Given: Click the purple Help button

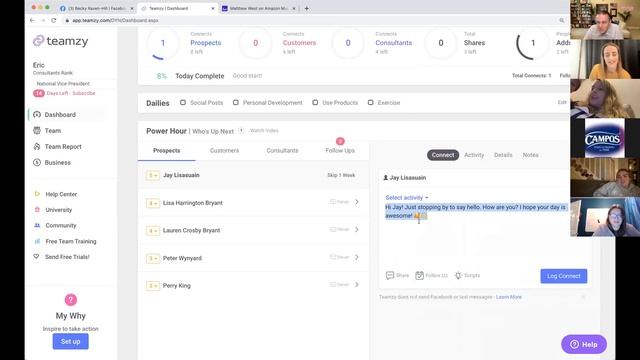Looking at the screenshot, I should tap(584, 344).
